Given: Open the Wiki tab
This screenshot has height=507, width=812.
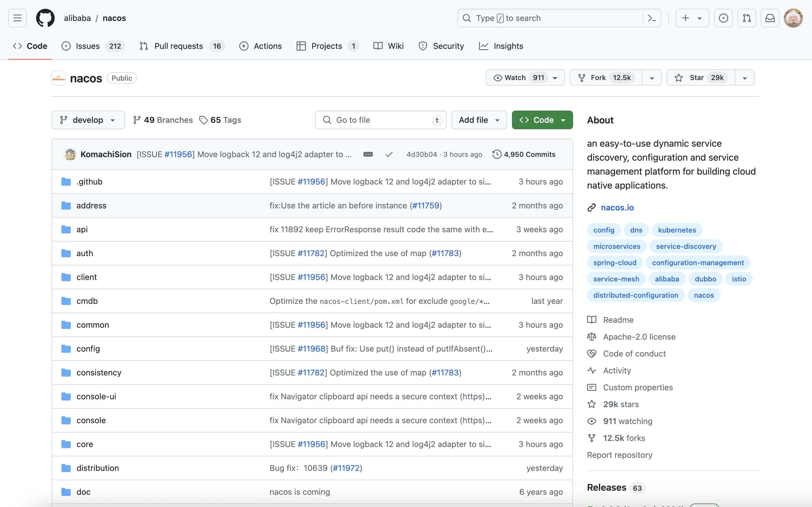Looking at the screenshot, I should click(x=388, y=46).
